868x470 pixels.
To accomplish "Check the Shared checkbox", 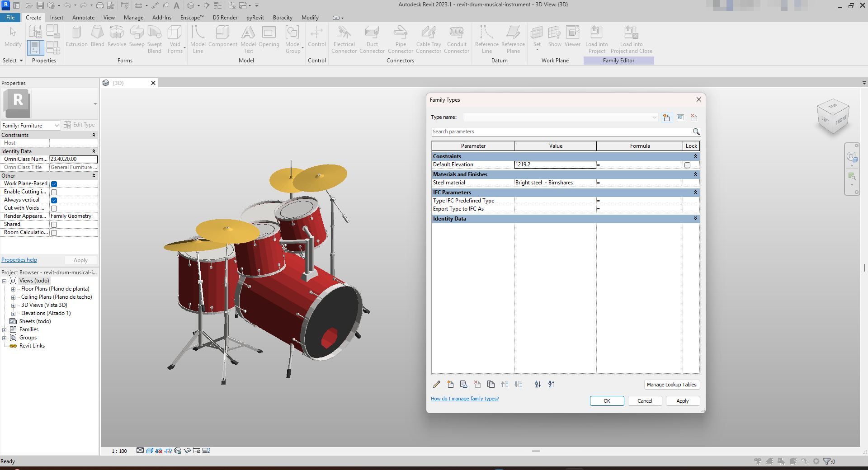I will pos(54,225).
